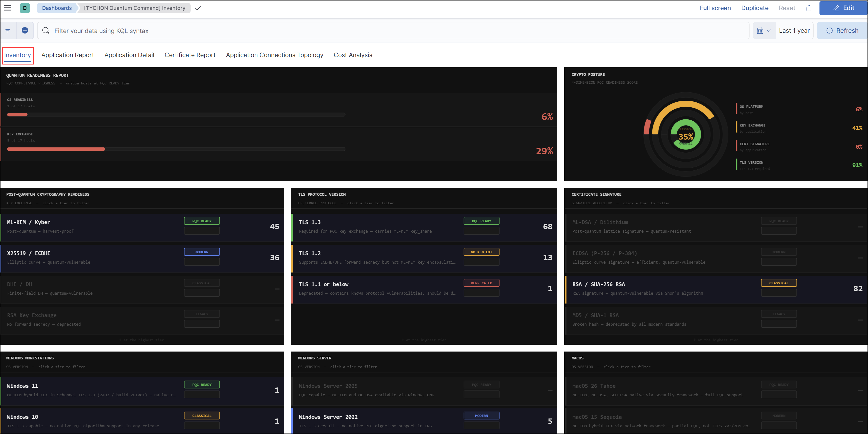Open Application Connections Topology tab

274,55
